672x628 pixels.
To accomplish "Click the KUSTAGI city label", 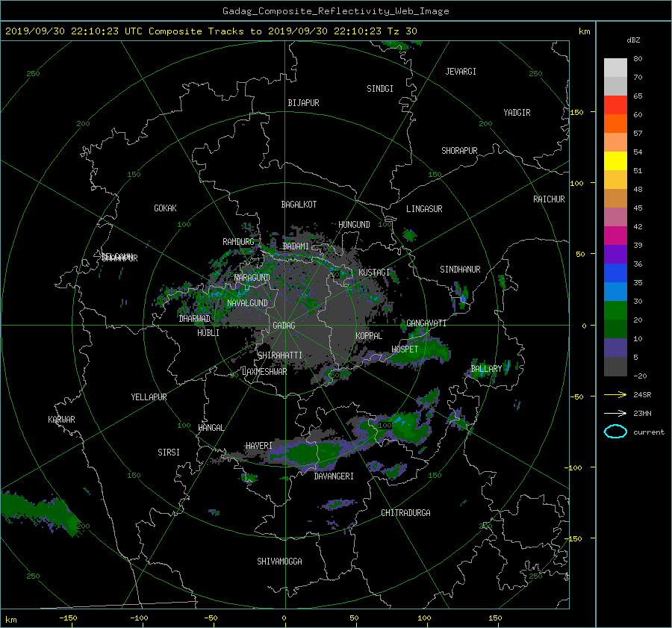I will pyautogui.click(x=374, y=273).
